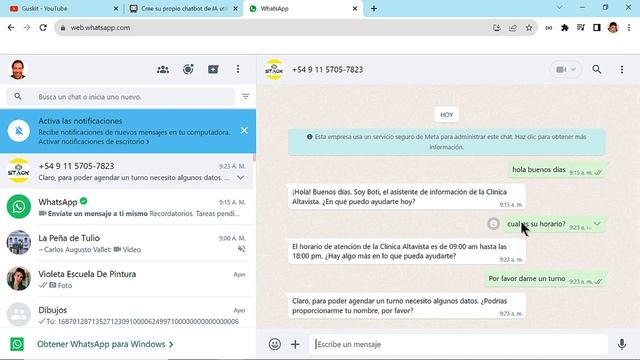This screenshot has width=640, height=360.
Task: Search within this conversation
Action: point(597,69)
